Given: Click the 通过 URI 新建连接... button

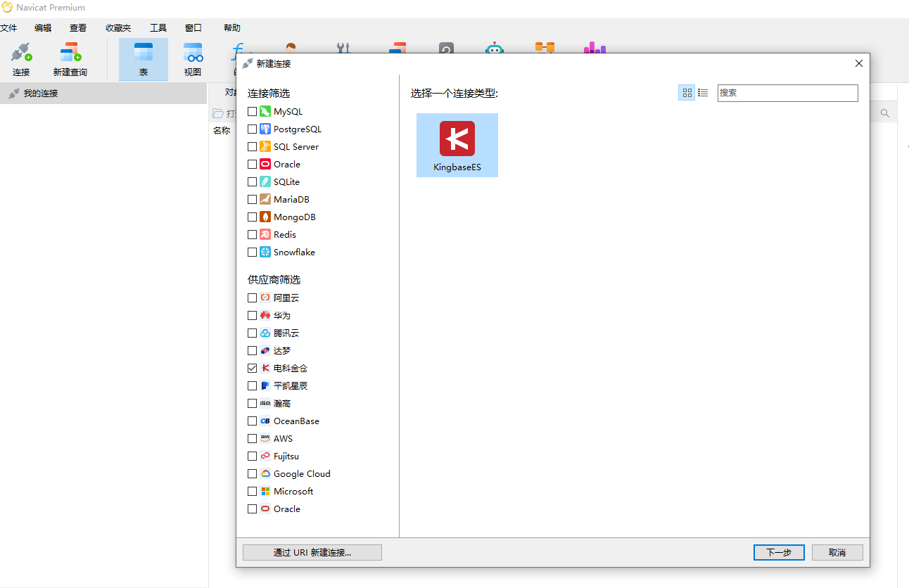Looking at the screenshot, I should 312,552.
